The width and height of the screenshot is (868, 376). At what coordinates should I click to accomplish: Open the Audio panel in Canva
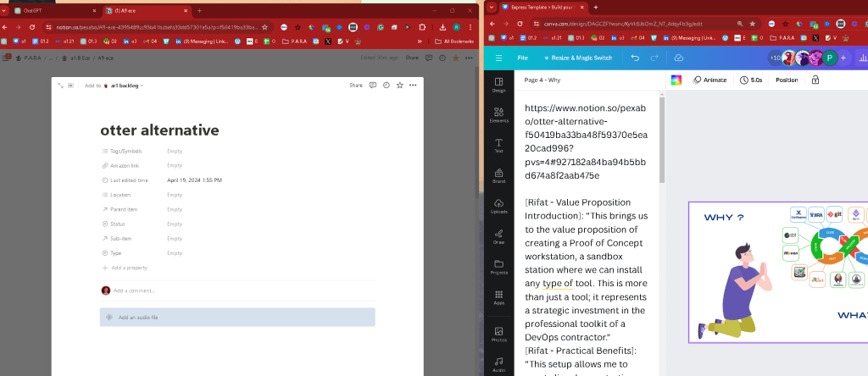(498, 364)
